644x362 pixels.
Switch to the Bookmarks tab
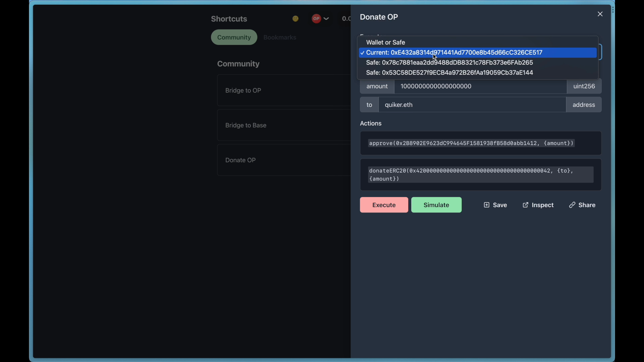tap(280, 37)
